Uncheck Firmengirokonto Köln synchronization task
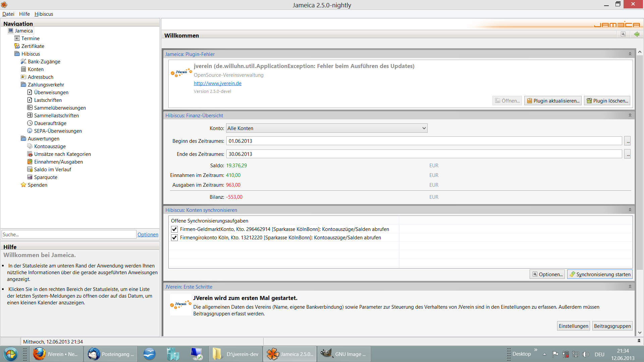This screenshot has width=644, height=362. coord(174,238)
